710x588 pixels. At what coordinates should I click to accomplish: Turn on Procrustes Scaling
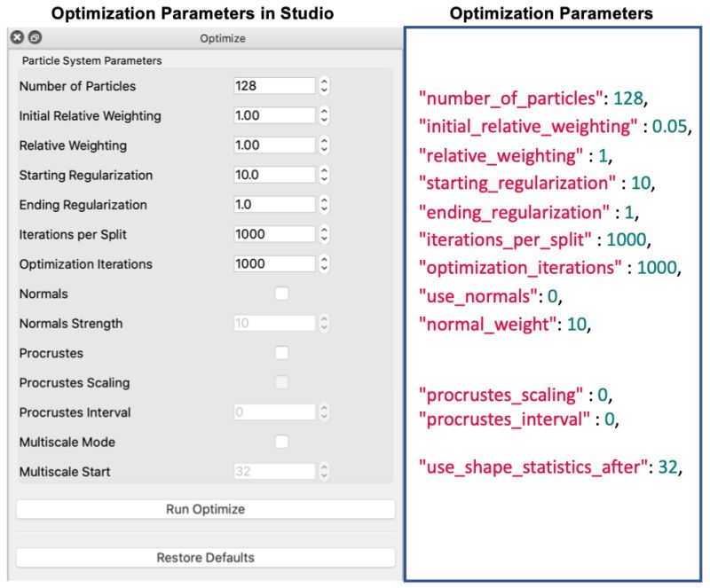(282, 383)
